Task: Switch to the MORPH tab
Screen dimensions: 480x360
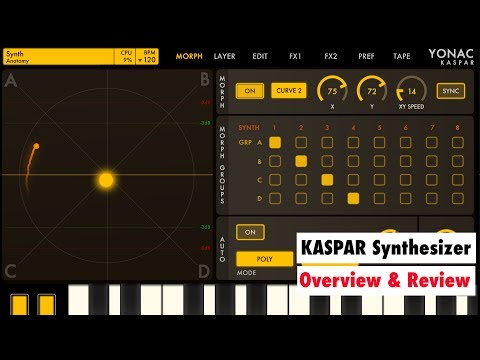Action: 189,56
